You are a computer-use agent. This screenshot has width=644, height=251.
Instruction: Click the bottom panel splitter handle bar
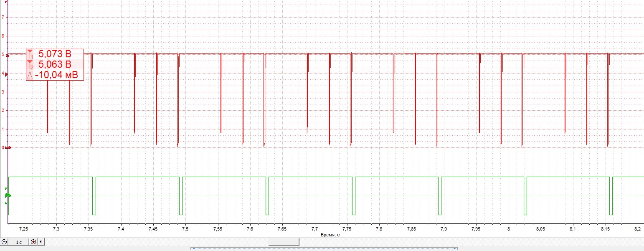pos(324,248)
